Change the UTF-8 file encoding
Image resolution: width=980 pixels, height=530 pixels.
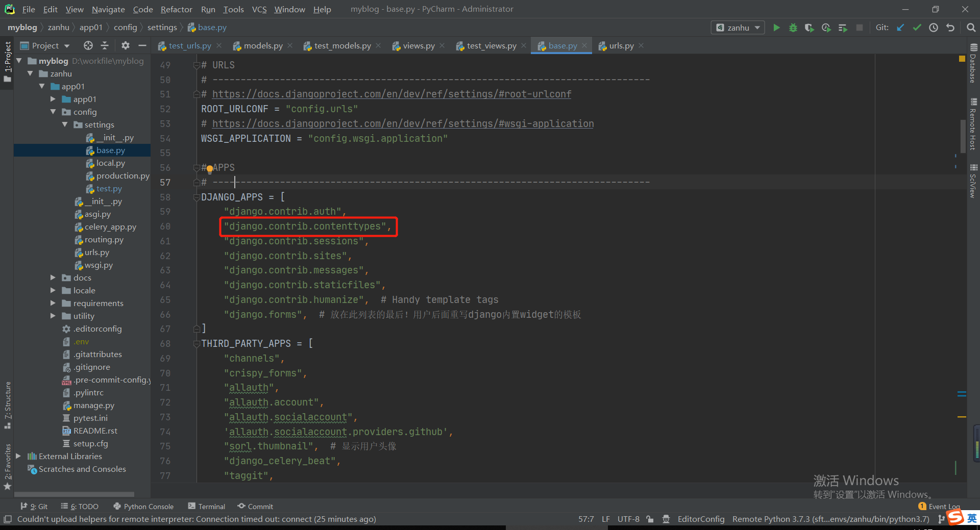pos(628,519)
